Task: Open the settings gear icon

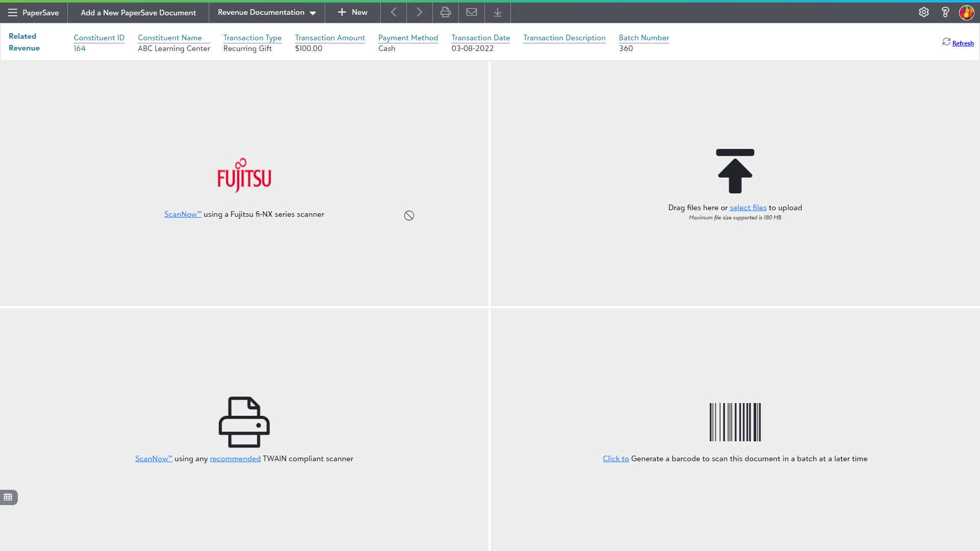Action: (x=923, y=12)
